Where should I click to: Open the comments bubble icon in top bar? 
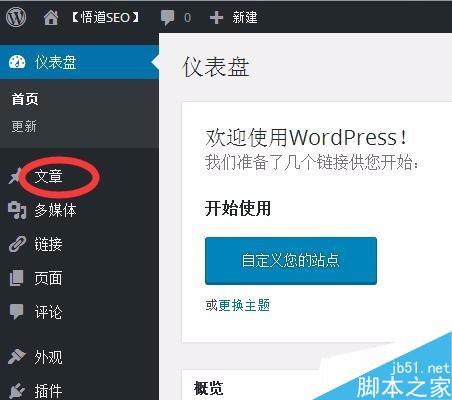pos(167,17)
